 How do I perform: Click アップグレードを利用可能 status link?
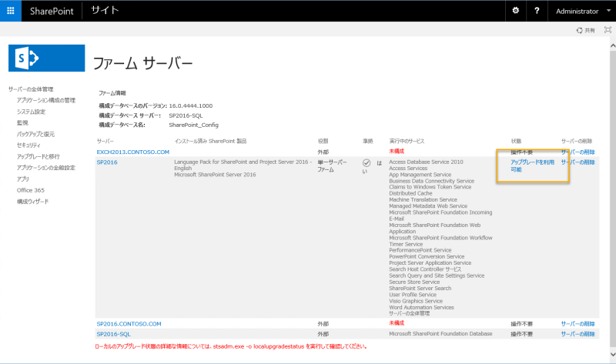click(532, 165)
